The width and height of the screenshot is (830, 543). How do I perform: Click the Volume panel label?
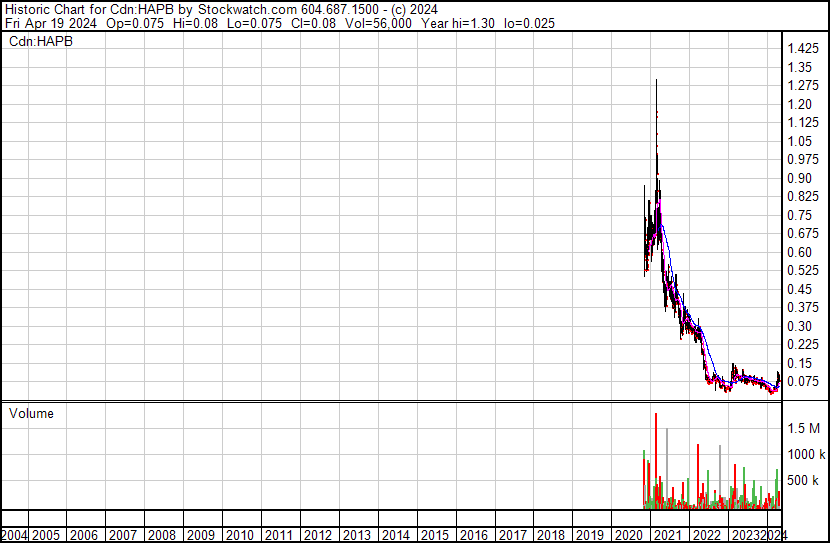click(31, 413)
